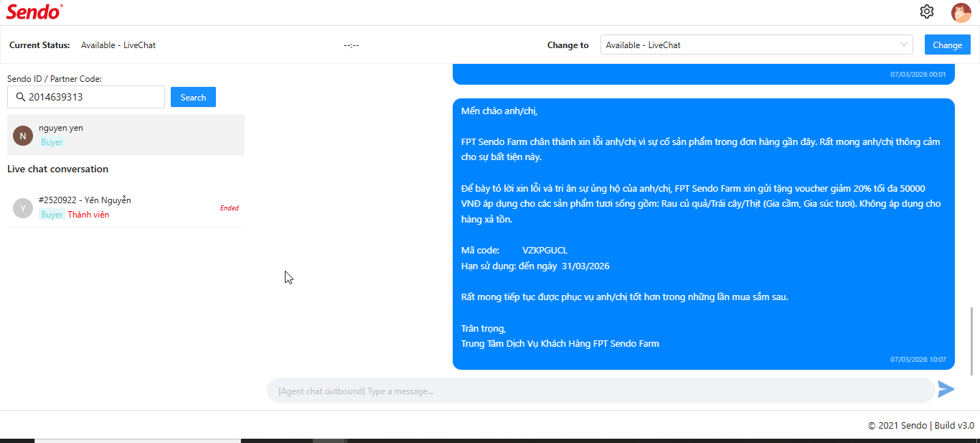Click the Mến chào anh/chị greeting line
The image size is (980, 443).
(499, 111)
